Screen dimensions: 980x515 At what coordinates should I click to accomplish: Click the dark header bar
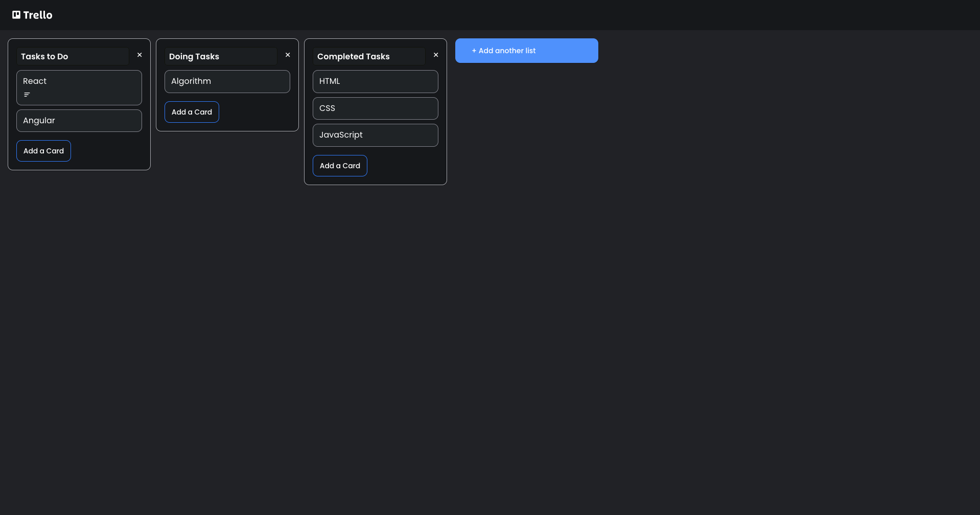point(491,15)
